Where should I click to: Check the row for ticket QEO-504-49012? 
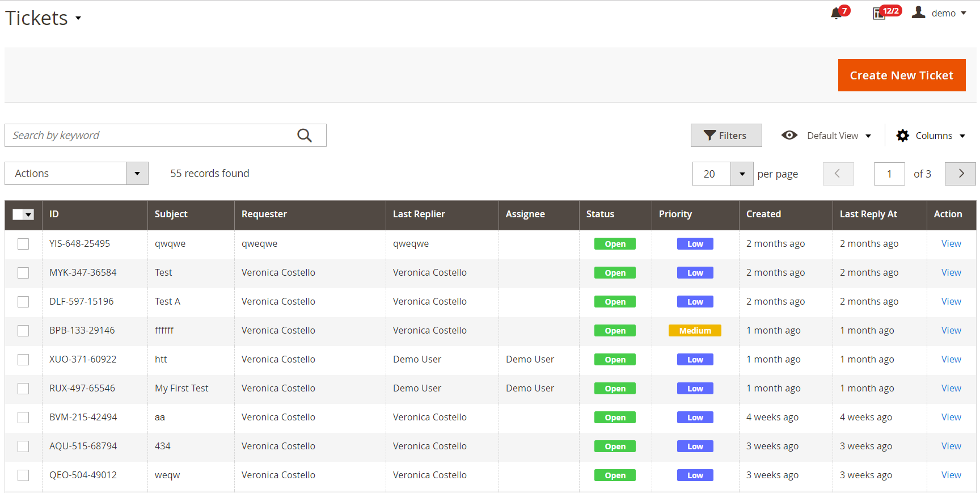click(23, 475)
